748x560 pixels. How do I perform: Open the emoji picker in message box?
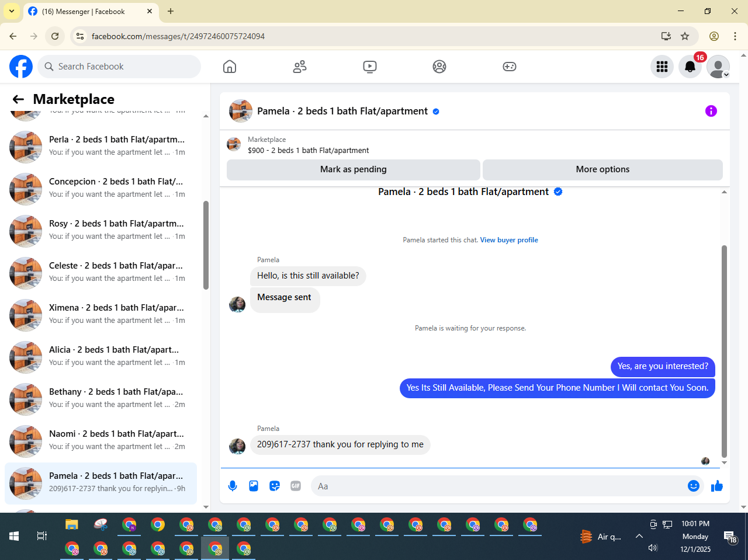(694, 486)
